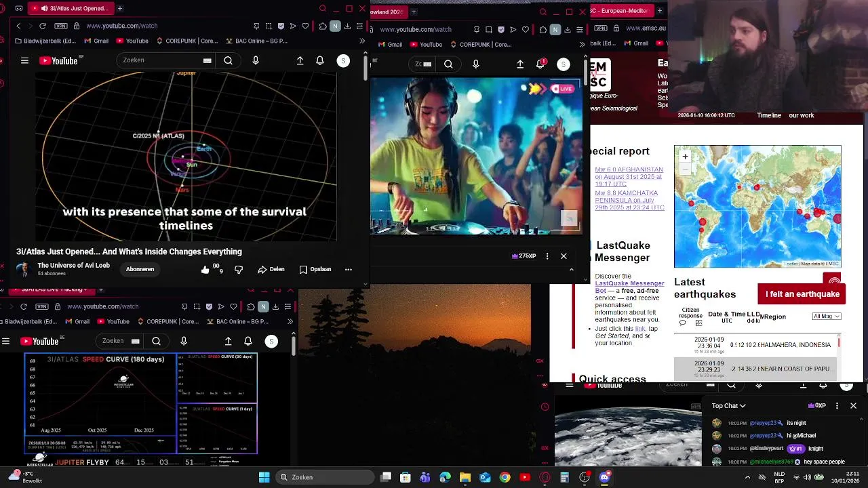
Task: Toggle VPN badge in 3I/ATLAS Live Tracking window
Action: click(42, 306)
